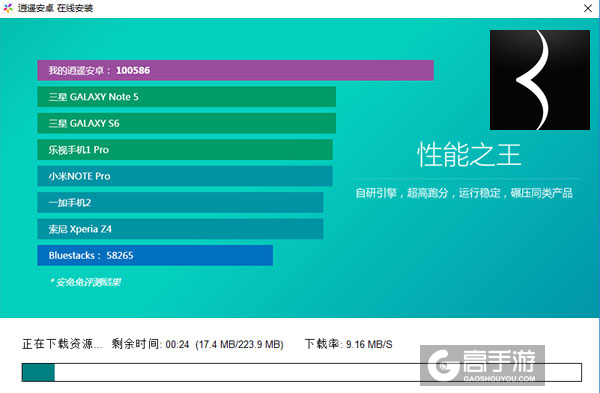Close the 逍遥安卓 installer window

tap(588, 8)
